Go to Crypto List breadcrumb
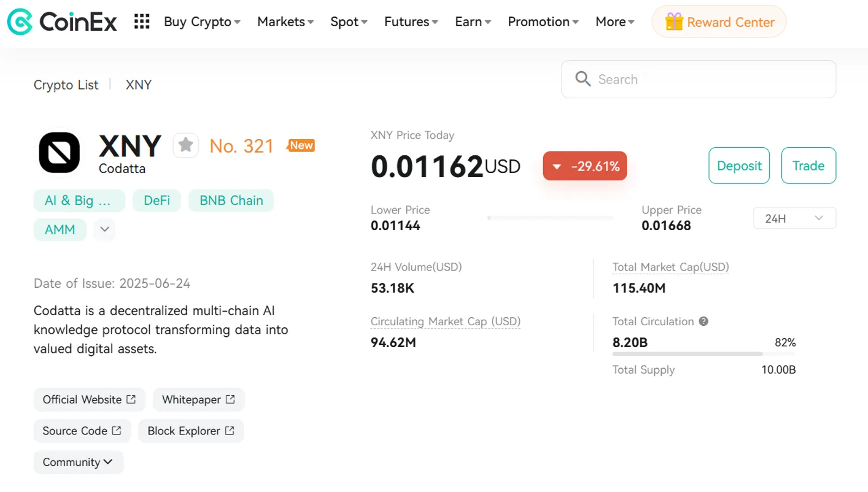868x492 pixels. click(x=66, y=85)
